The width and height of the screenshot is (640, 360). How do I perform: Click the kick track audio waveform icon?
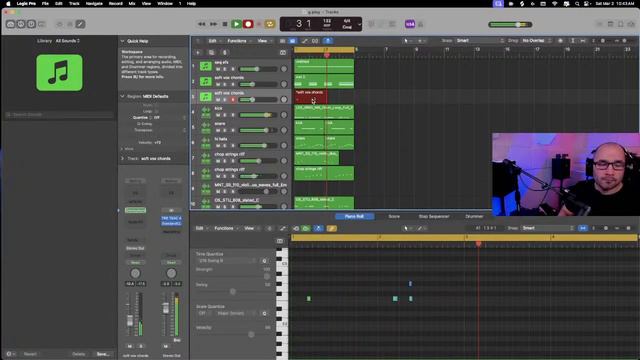point(206,112)
